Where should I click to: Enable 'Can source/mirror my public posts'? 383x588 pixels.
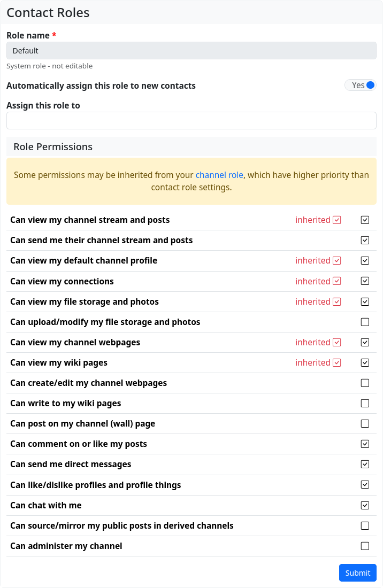(365, 526)
